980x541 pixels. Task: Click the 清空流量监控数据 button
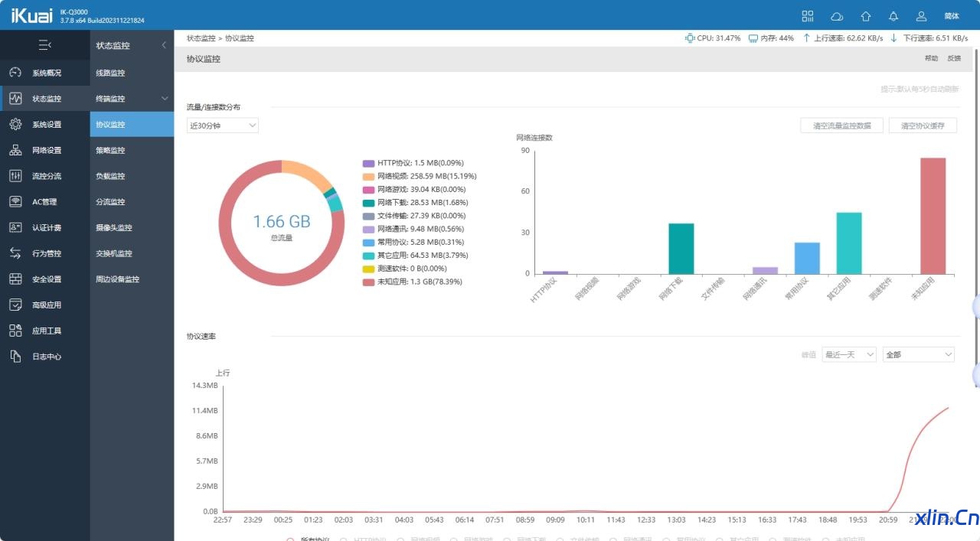click(x=841, y=125)
